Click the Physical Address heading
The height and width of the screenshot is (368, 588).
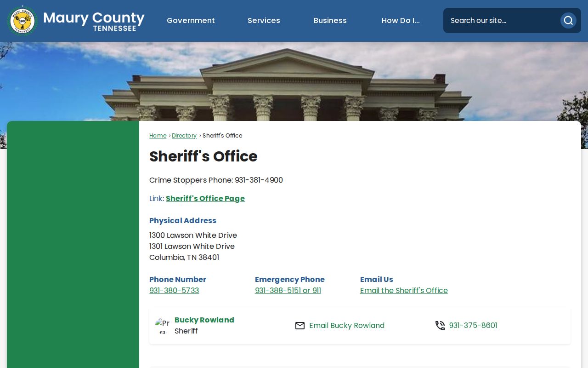[x=183, y=221]
